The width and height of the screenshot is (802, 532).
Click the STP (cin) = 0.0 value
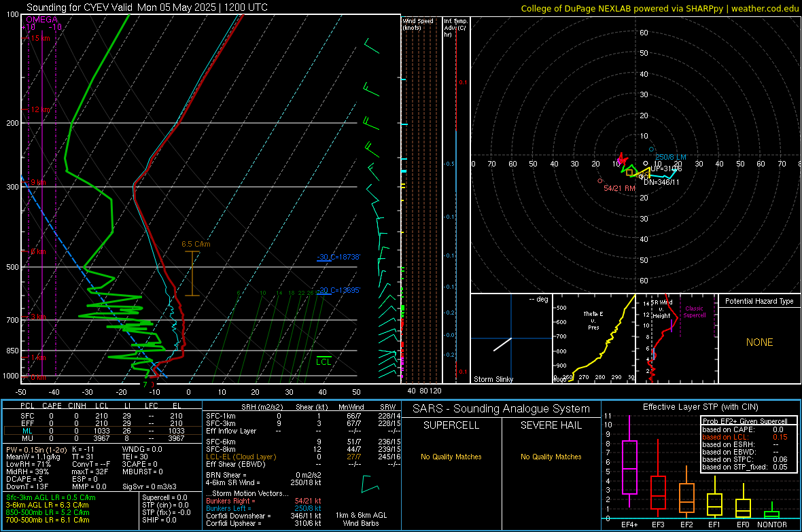[165, 505]
